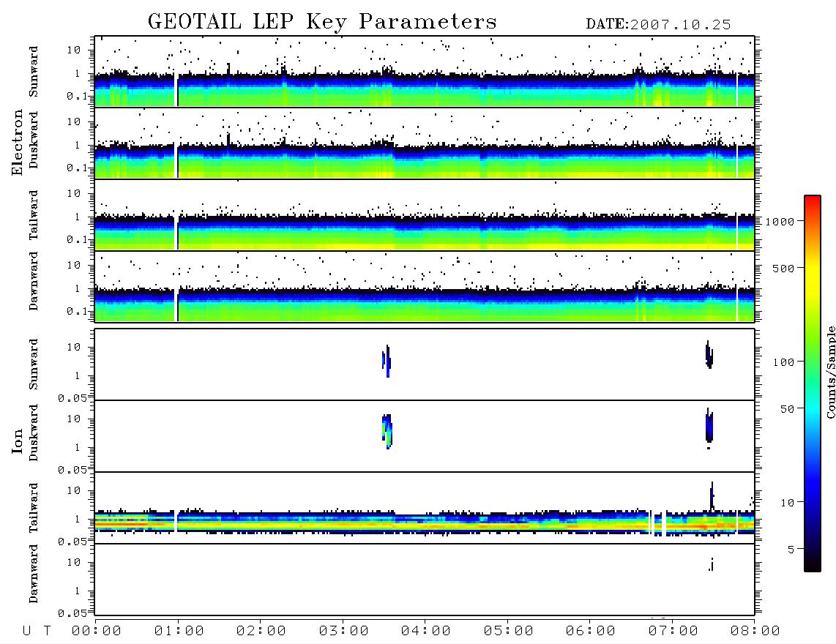
Task: Click the 03:00 time tick label
Action: [344, 632]
